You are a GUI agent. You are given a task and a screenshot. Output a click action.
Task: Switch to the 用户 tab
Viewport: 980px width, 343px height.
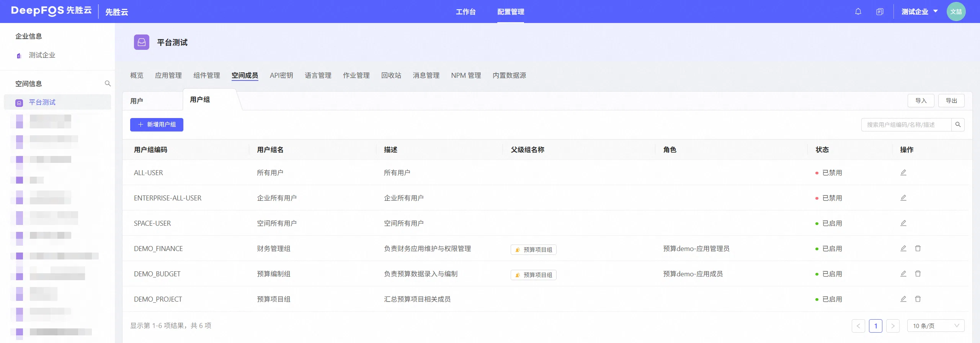pos(137,101)
